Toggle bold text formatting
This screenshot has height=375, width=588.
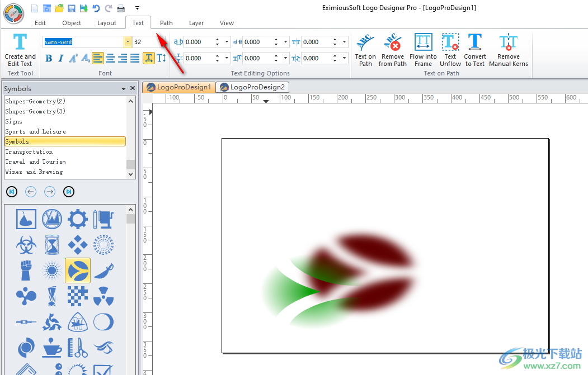pos(49,58)
